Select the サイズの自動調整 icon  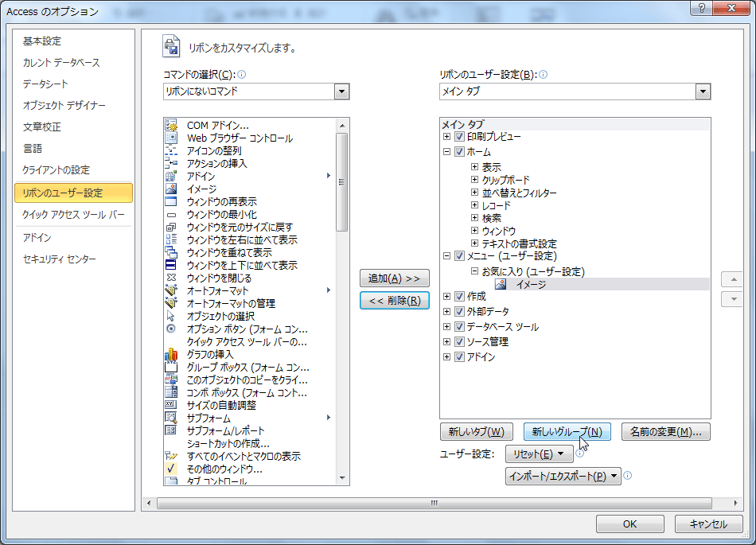pyautogui.click(x=171, y=405)
